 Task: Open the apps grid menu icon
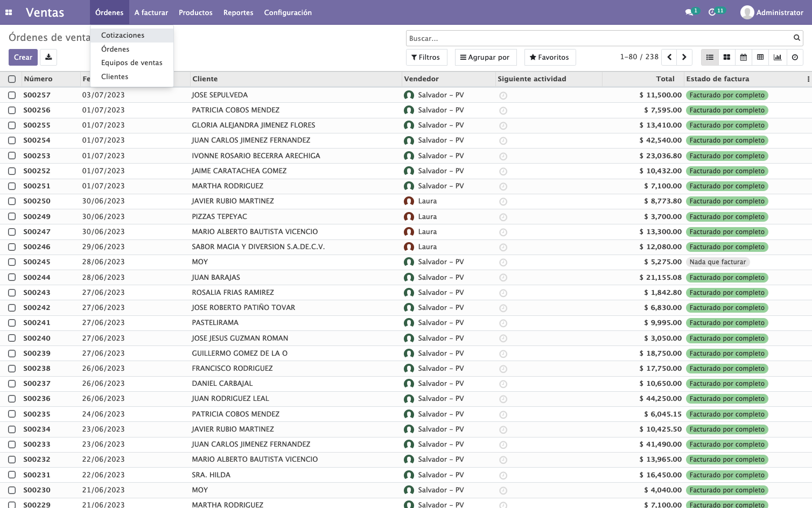[9, 12]
